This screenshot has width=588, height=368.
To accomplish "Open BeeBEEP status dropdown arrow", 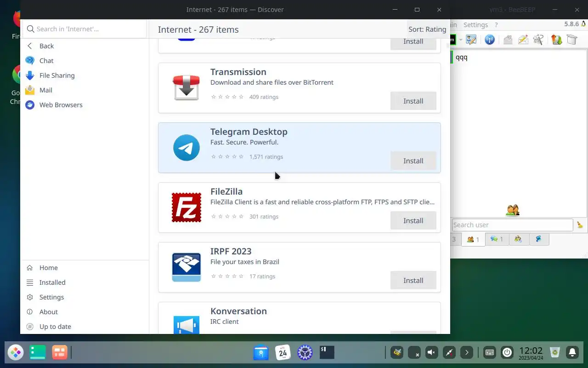I will click(460, 40).
